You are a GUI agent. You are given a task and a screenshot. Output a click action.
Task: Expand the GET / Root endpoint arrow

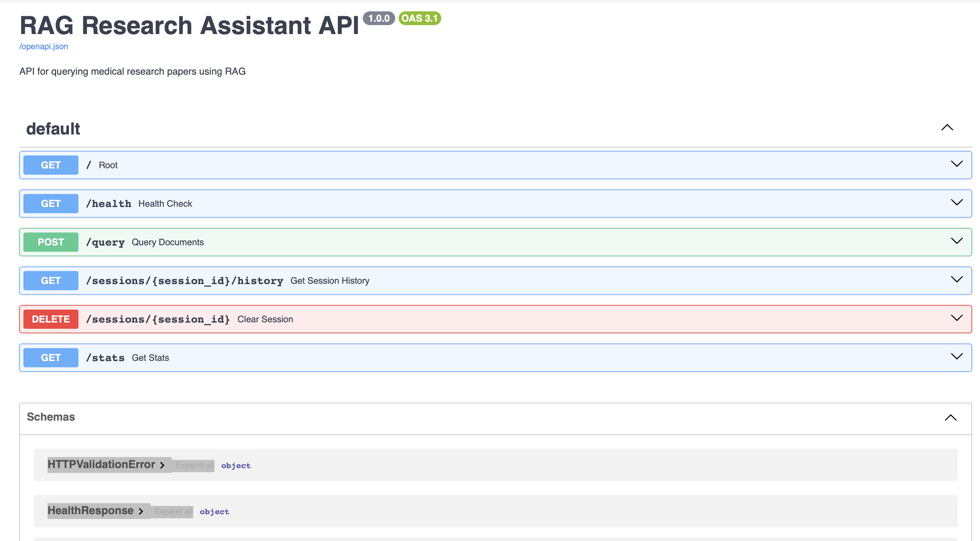pyautogui.click(x=956, y=164)
